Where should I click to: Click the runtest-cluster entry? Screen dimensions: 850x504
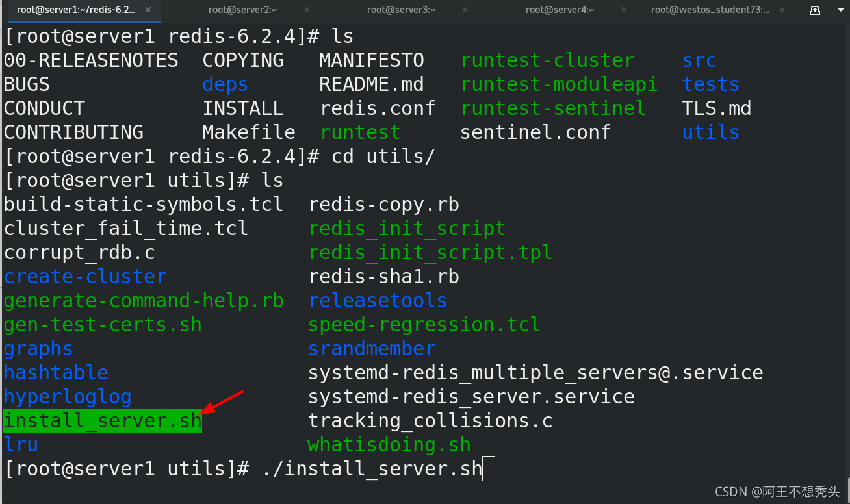point(548,60)
